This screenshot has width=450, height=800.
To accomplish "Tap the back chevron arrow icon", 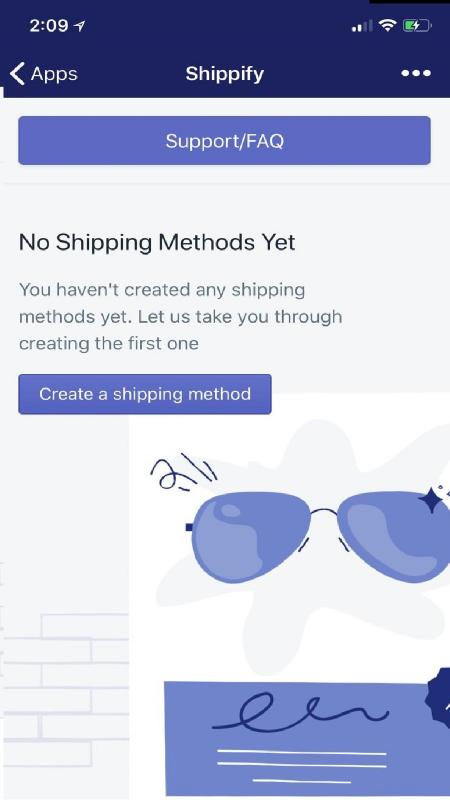I will 17,74.
